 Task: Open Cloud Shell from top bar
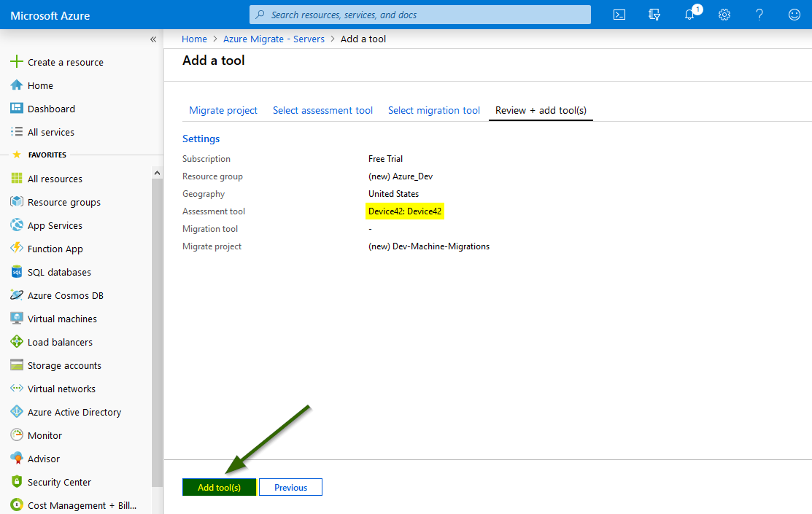619,15
